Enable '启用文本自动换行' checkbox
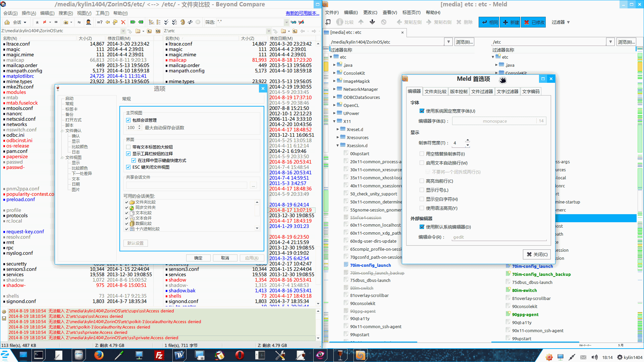The height and width of the screenshot is (362, 644). [422, 163]
